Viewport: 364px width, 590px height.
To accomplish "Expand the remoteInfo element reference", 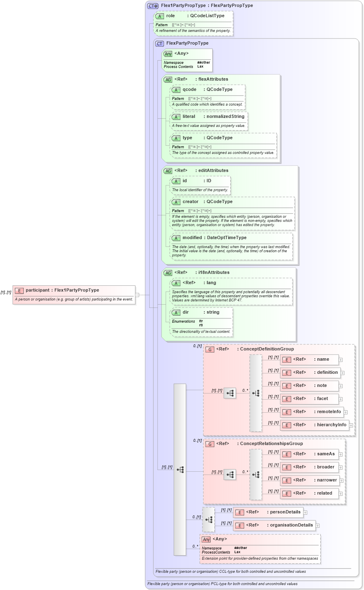I will tap(346, 413).
